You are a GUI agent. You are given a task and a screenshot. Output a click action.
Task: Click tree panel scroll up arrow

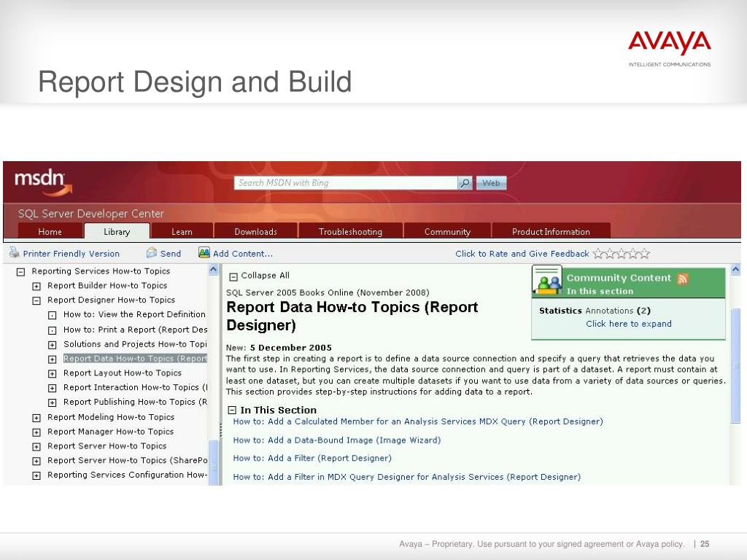pos(214,270)
